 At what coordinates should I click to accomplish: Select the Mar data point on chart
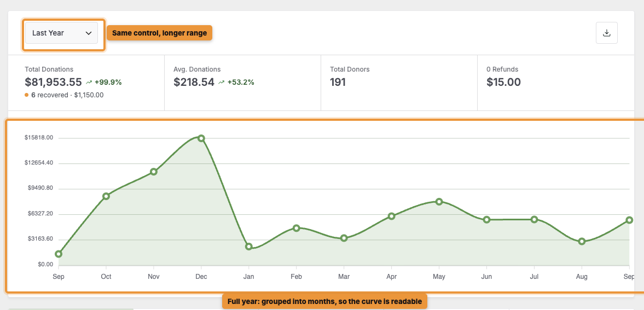coord(344,238)
